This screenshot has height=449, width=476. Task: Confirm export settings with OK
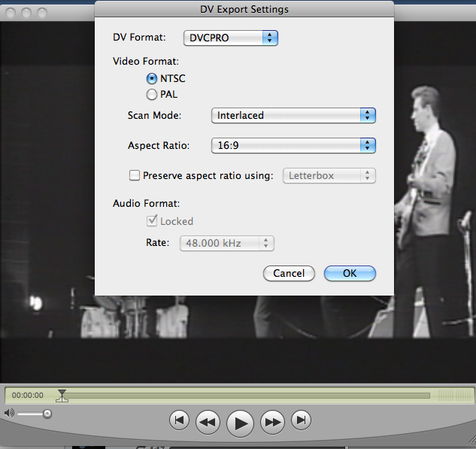pyautogui.click(x=350, y=273)
